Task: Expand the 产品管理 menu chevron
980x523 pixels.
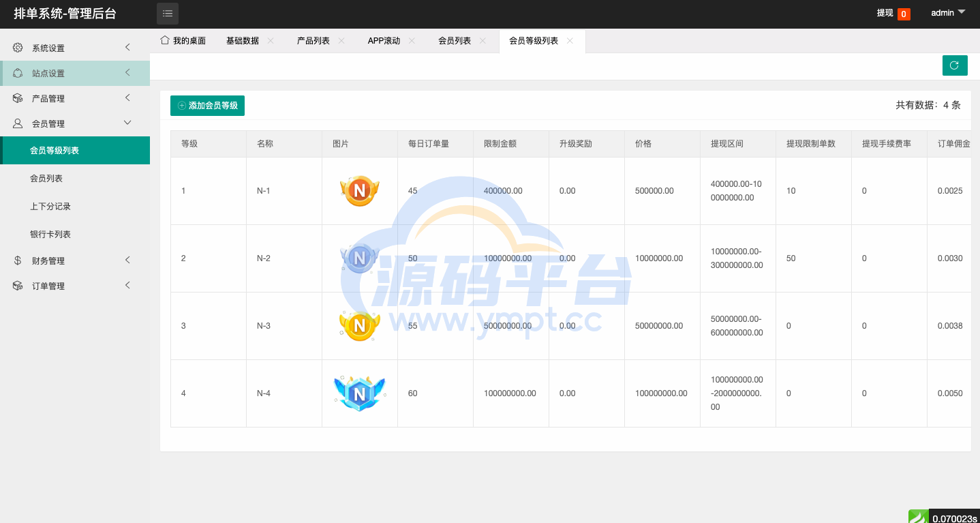Action: click(x=127, y=98)
